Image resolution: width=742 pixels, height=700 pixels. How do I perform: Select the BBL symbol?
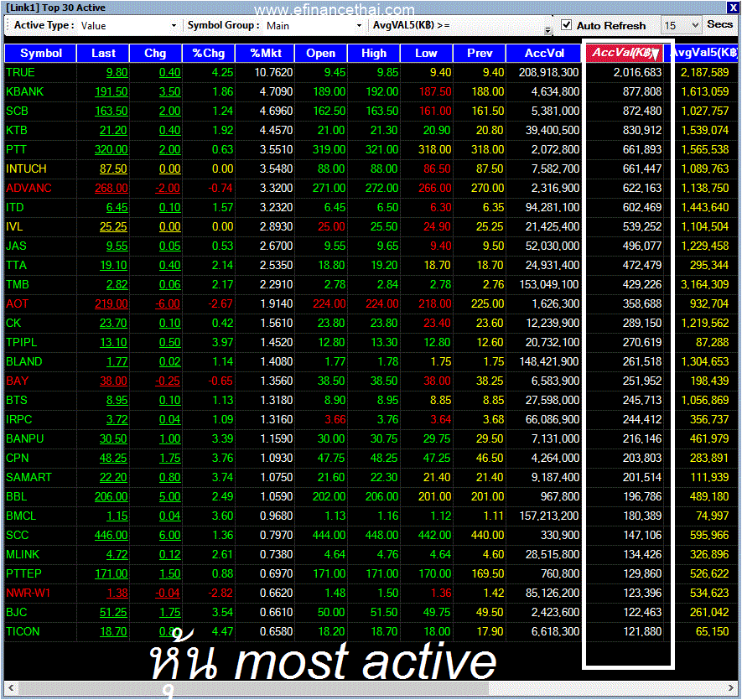(17, 496)
